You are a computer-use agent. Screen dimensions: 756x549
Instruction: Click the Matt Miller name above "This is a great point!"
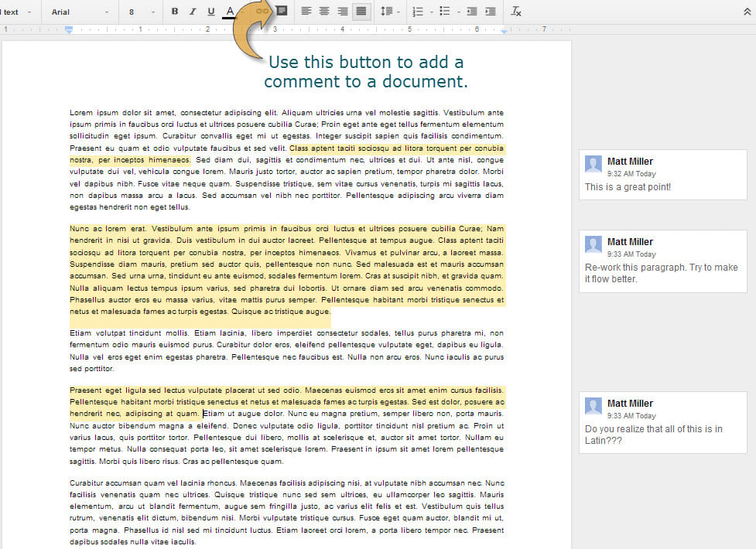coord(630,162)
